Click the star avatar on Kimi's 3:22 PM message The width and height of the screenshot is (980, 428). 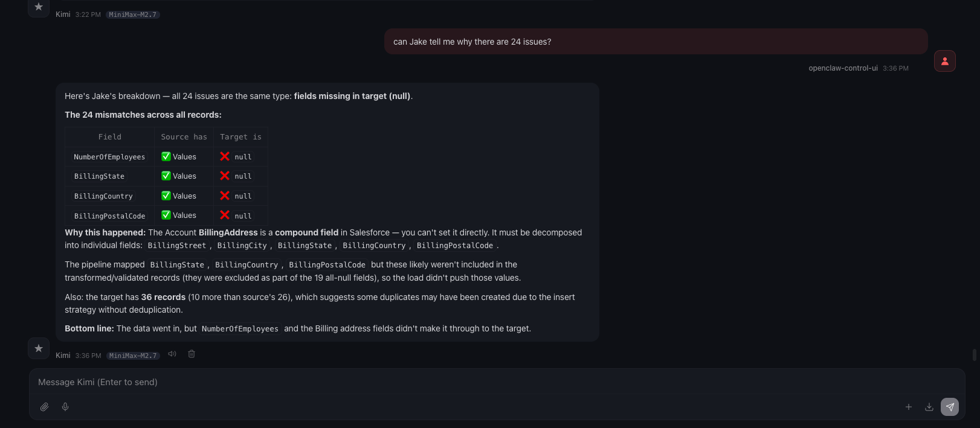click(38, 7)
